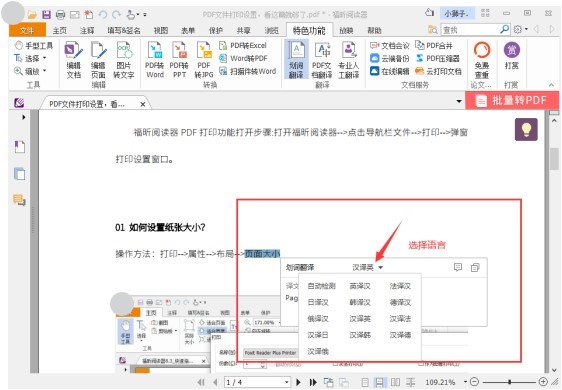Convert with PDF转Word
The width and height of the screenshot is (562, 390).
click(x=155, y=60)
